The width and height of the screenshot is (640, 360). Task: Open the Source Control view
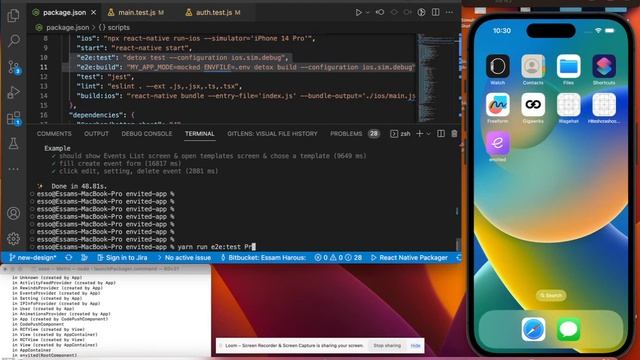coord(13,67)
